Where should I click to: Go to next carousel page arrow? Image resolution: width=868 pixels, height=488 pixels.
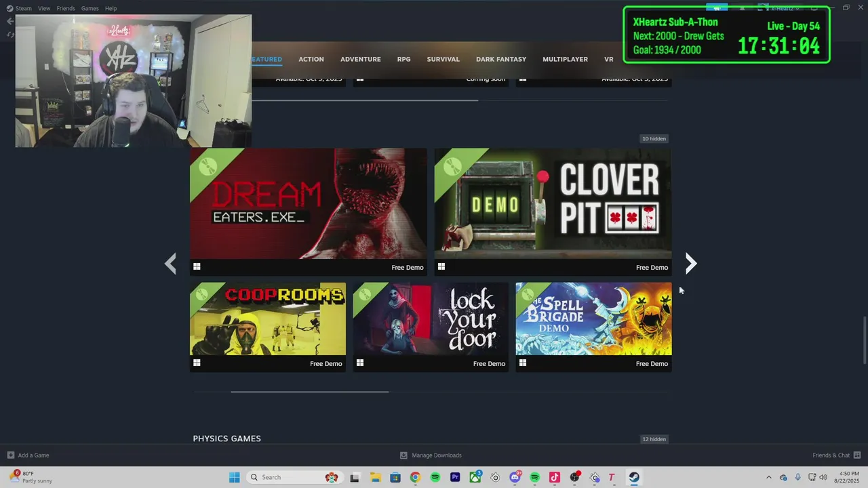[690, 263]
